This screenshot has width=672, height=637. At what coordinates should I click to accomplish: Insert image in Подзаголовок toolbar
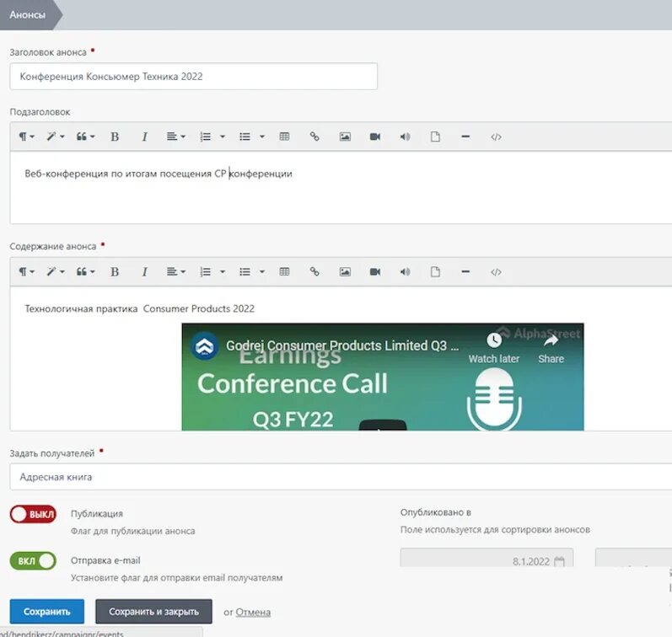click(x=345, y=136)
